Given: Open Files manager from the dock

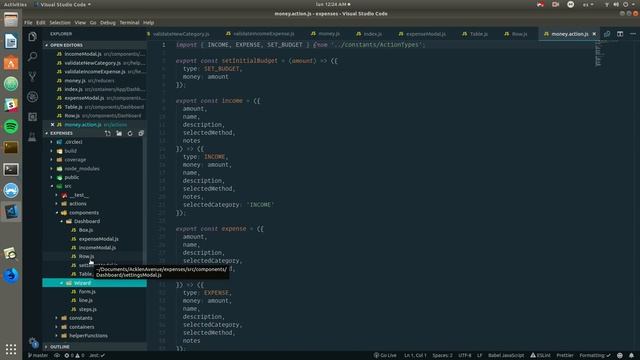Looking at the screenshot, I should [x=11, y=20].
